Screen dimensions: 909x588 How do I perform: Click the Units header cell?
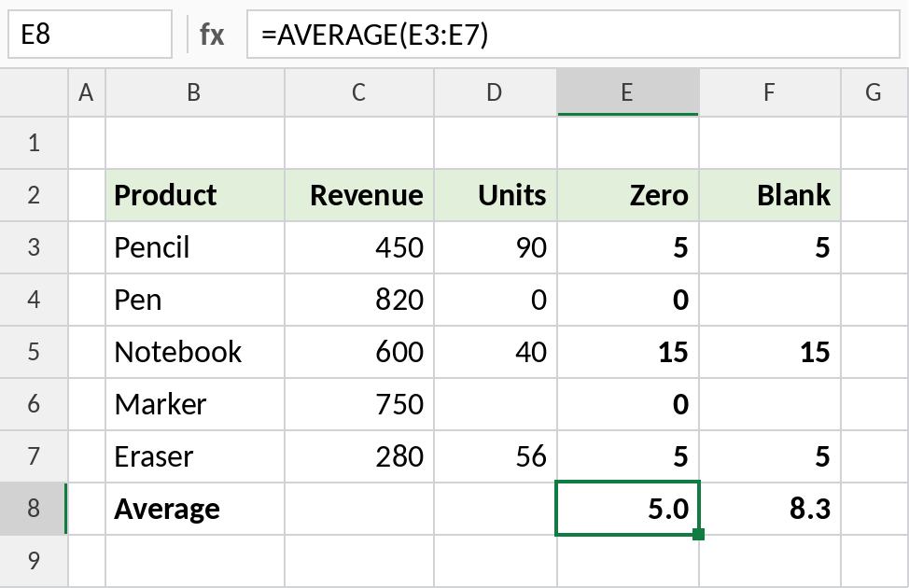pos(495,195)
